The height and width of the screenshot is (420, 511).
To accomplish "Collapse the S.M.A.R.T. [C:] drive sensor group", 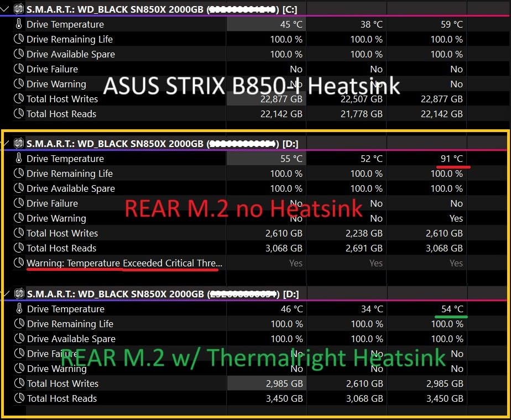I will click(x=4, y=9).
